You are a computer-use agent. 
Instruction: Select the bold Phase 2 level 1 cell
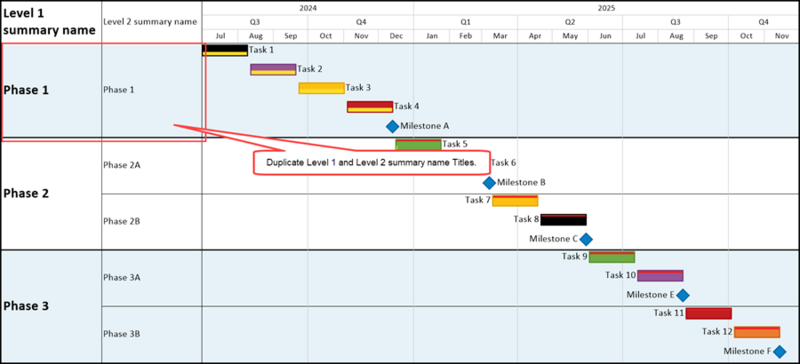pyautogui.click(x=52, y=193)
